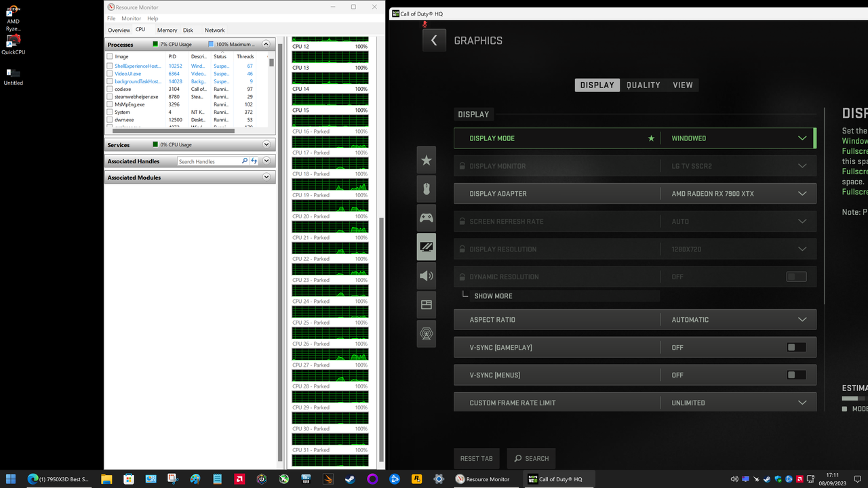Open the Display Adapter dropdown
The width and height of the screenshot is (868, 488).
pos(635,194)
